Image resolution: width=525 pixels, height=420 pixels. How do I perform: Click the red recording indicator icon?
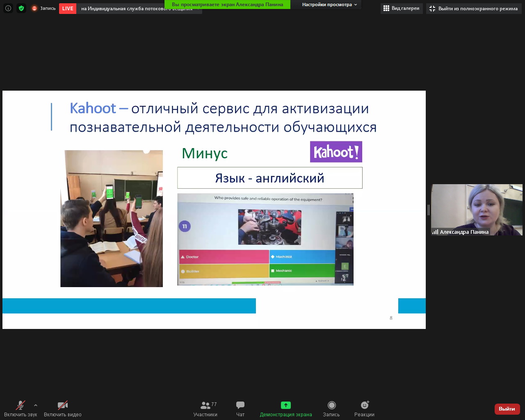point(34,8)
